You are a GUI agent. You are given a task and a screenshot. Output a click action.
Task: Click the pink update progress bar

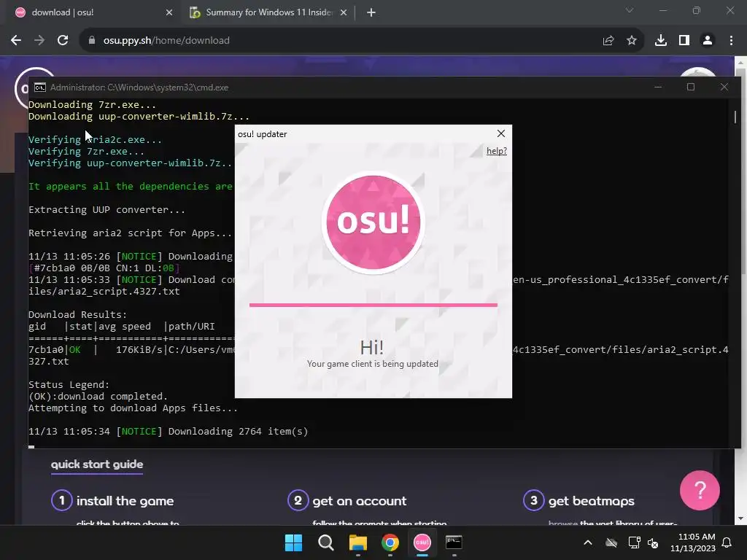tap(373, 305)
